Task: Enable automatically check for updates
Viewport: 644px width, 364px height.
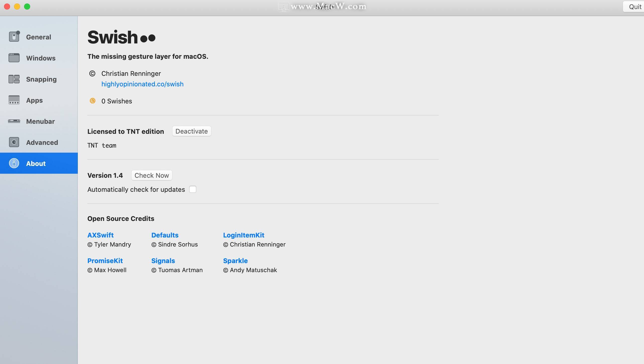Action: 193,189
